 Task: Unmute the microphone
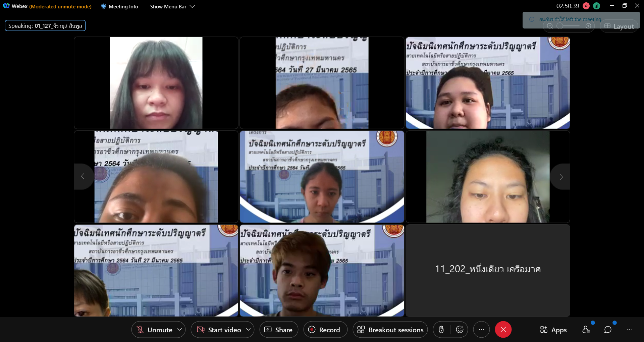point(155,330)
